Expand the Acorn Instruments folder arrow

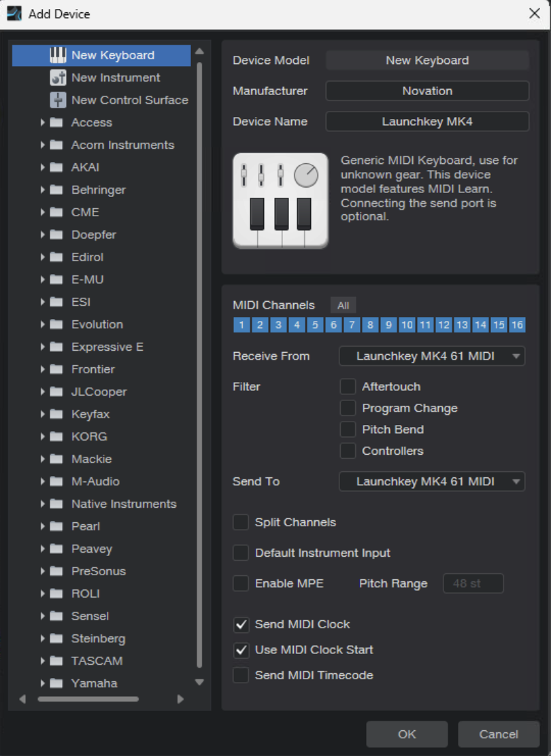pyautogui.click(x=43, y=145)
